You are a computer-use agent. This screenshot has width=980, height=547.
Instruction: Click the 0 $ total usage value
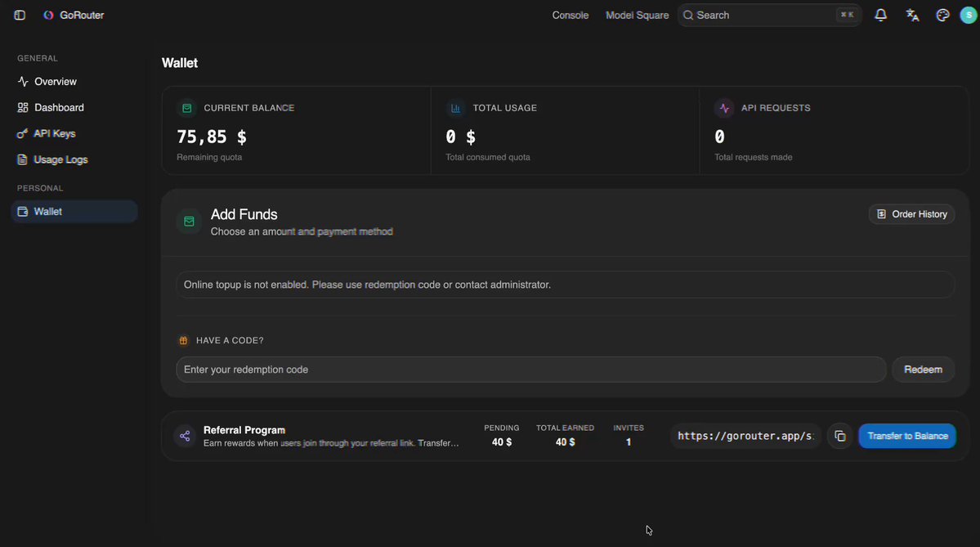pyautogui.click(x=461, y=137)
